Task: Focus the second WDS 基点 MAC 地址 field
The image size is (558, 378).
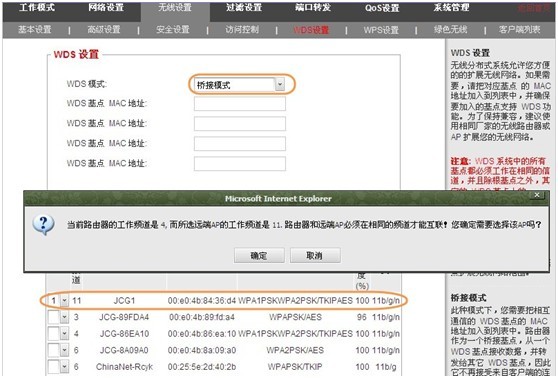Action: (240, 124)
